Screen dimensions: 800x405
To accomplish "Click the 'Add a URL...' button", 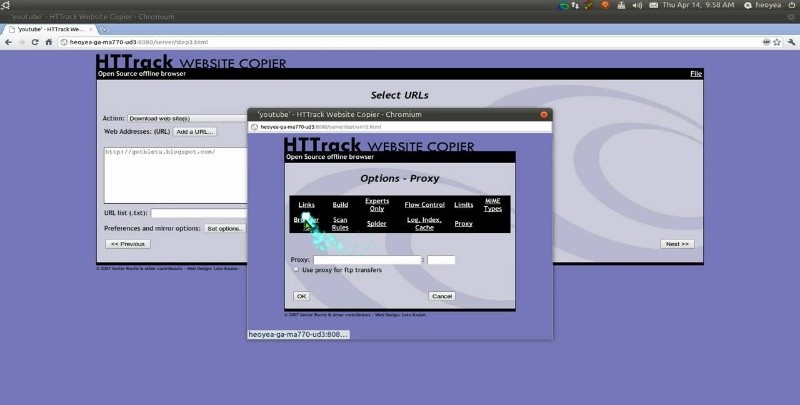I will pos(195,132).
